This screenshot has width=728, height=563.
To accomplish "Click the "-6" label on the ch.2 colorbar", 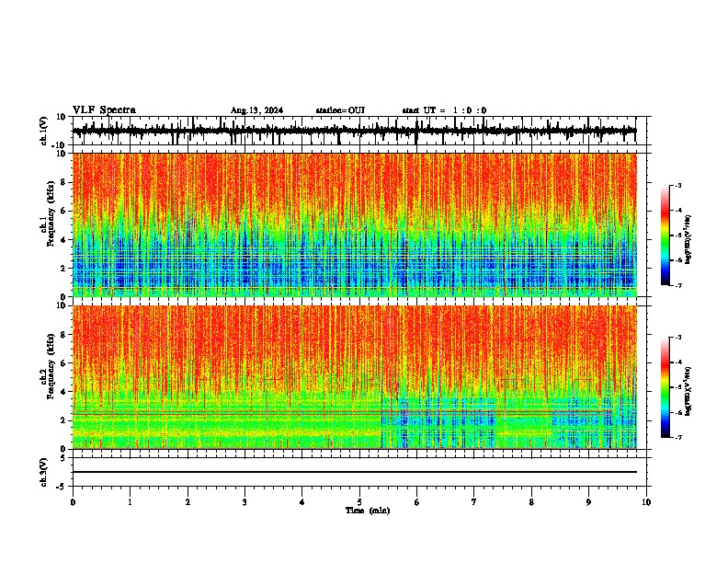I will (677, 412).
